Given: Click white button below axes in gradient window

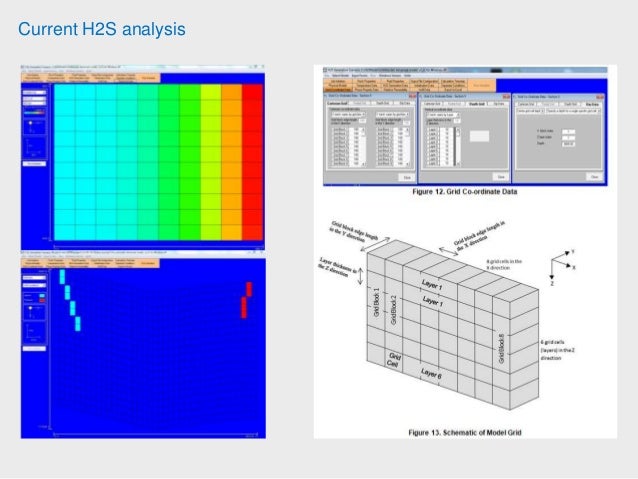Looking at the screenshot, I should pyautogui.click(x=34, y=164).
